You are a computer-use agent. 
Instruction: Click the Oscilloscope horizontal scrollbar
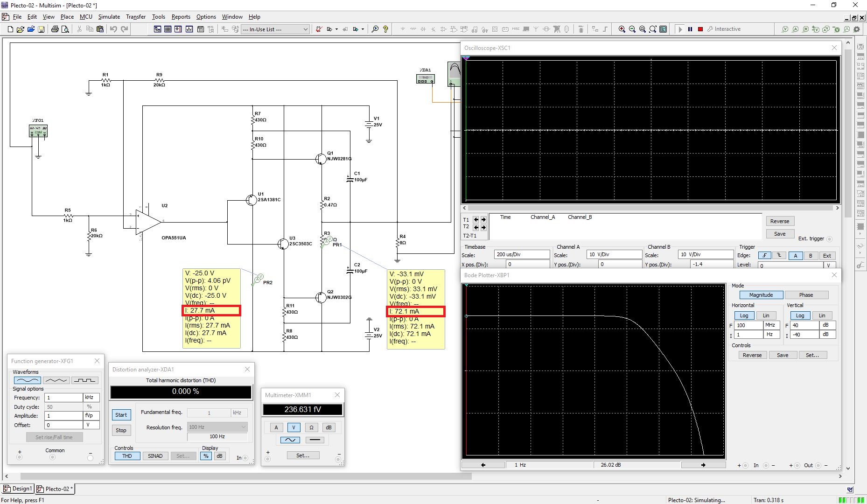(x=650, y=208)
